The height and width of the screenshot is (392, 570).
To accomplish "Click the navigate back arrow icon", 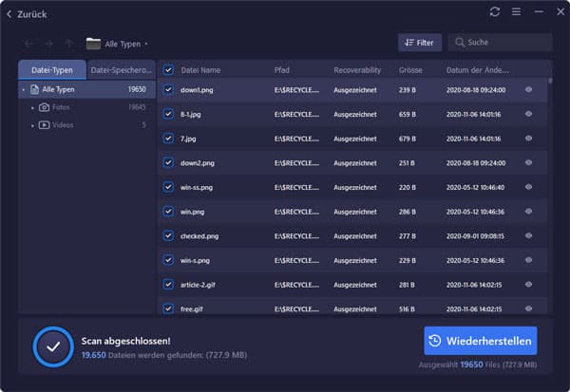I will click(28, 44).
